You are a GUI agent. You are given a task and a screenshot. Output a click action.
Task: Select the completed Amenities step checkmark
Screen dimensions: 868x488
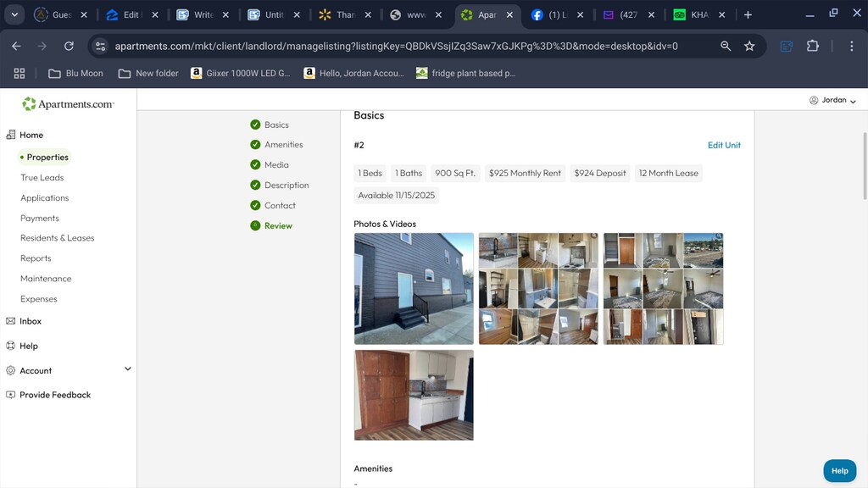point(255,145)
